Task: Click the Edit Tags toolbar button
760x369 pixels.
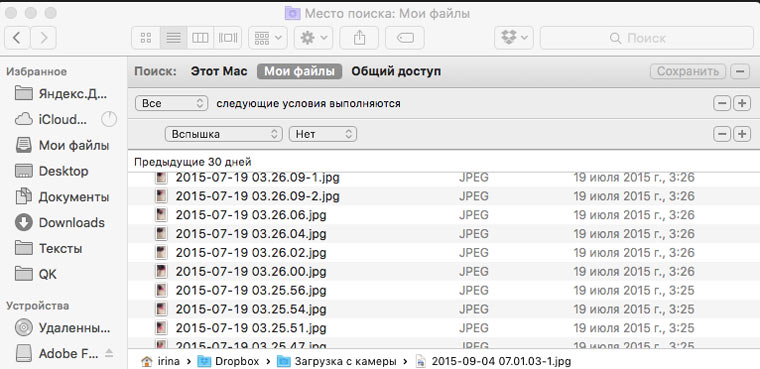Action: [405, 38]
